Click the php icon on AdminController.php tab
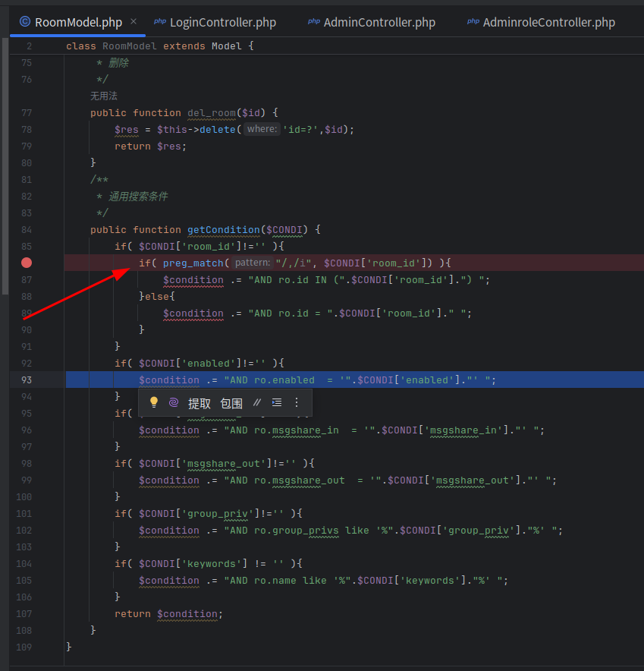The height and width of the screenshot is (671, 644). point(314,21)
